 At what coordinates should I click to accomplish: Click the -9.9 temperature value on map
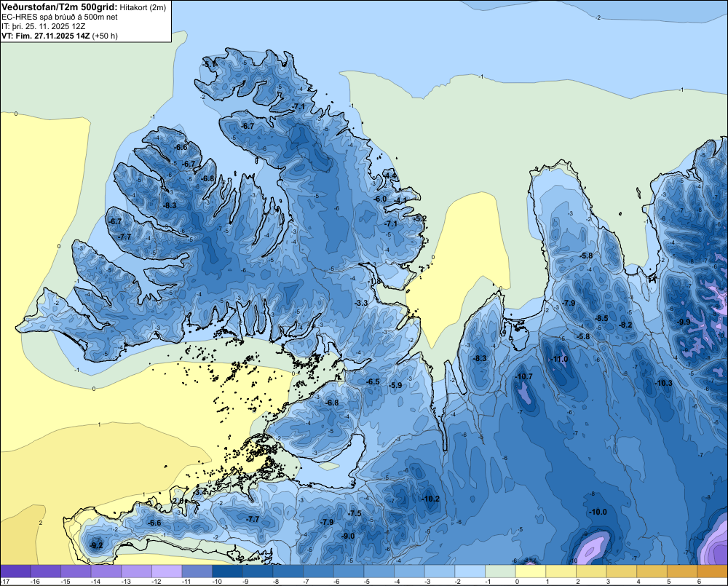[684, 322]
